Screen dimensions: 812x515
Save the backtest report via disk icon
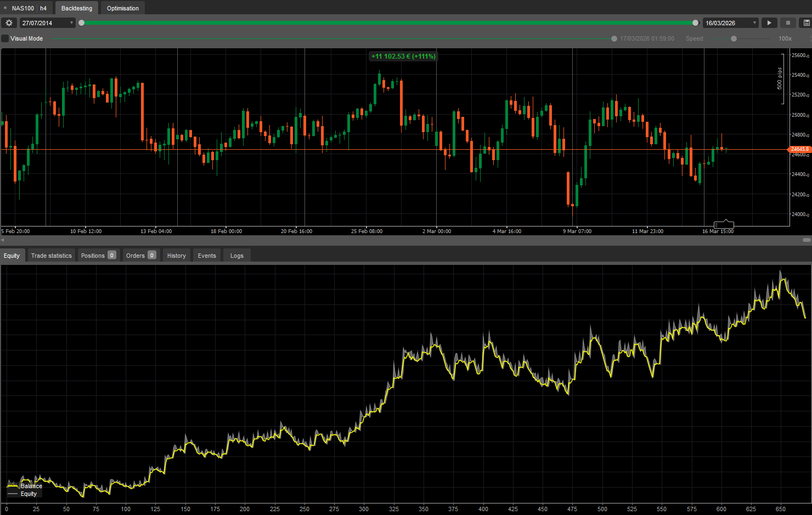(805, 22)
